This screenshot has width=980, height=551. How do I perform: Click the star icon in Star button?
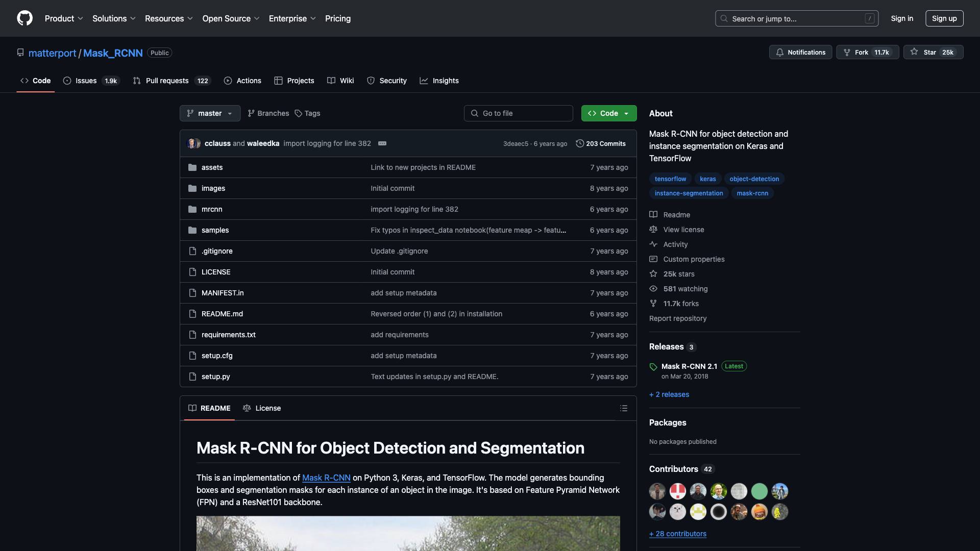click(x=914, y=52)
